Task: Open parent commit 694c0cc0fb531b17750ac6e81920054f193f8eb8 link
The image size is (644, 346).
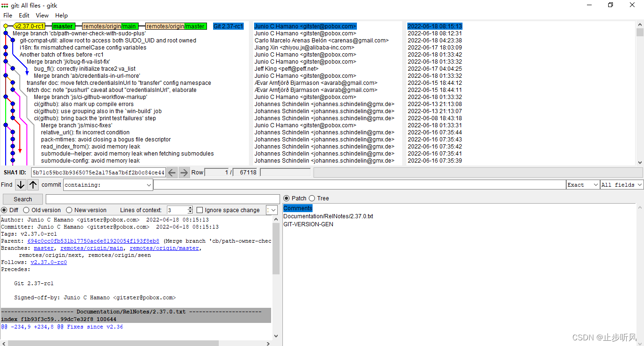Action: coord(93,241)
